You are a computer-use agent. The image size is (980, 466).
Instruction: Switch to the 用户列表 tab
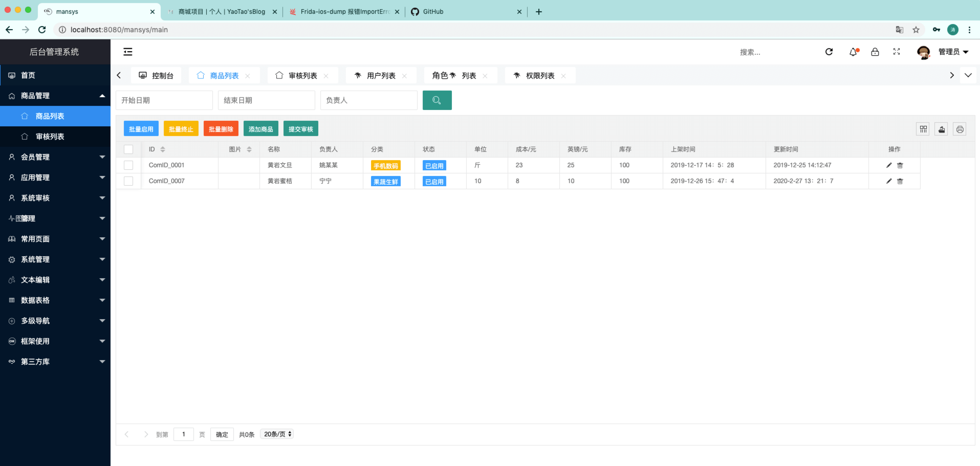[381, 75]
